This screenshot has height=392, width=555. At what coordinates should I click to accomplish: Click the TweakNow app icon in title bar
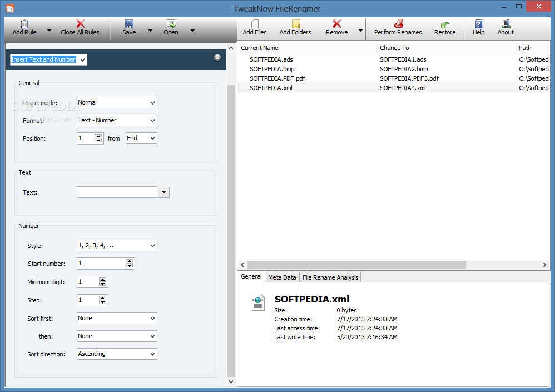(10, 8)
